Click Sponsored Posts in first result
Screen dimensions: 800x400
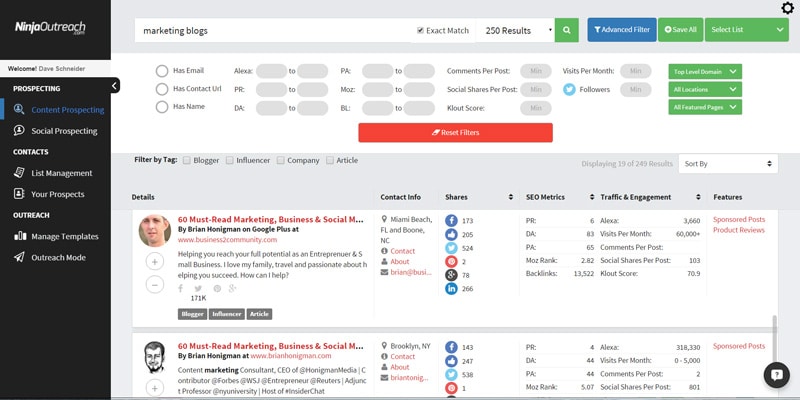tap(739, 219)
